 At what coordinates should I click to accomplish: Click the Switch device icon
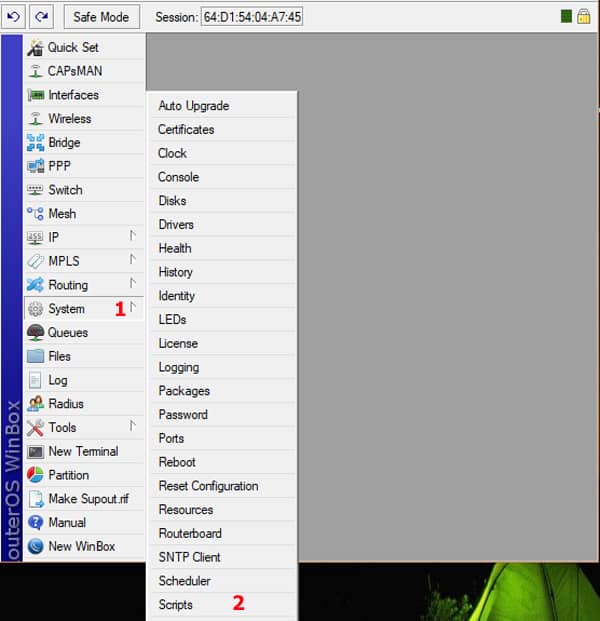(35, 190)
